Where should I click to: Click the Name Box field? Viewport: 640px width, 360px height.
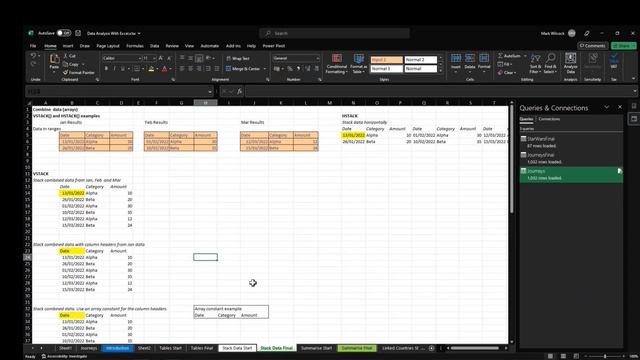119,91
